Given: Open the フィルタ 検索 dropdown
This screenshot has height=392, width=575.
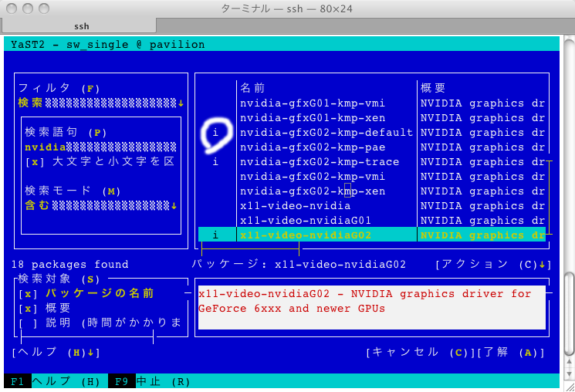Looking at the screenshot, I should [101, 103].
